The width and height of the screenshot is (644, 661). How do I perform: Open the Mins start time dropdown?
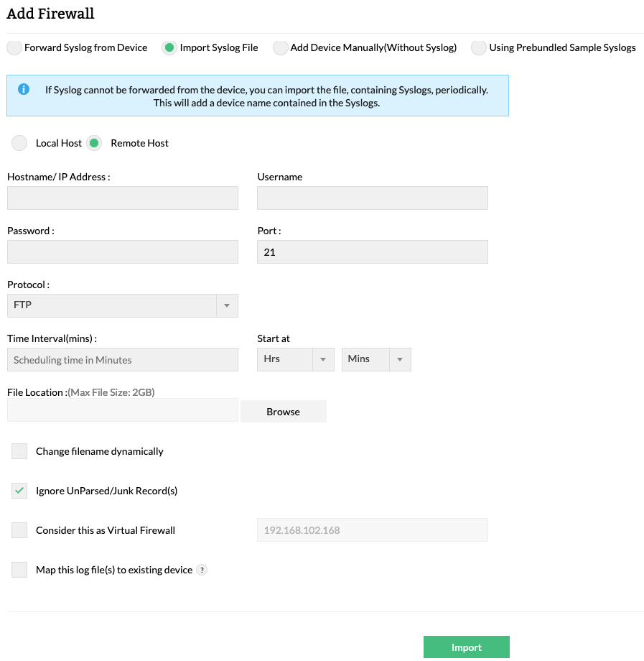pos(376,359)
